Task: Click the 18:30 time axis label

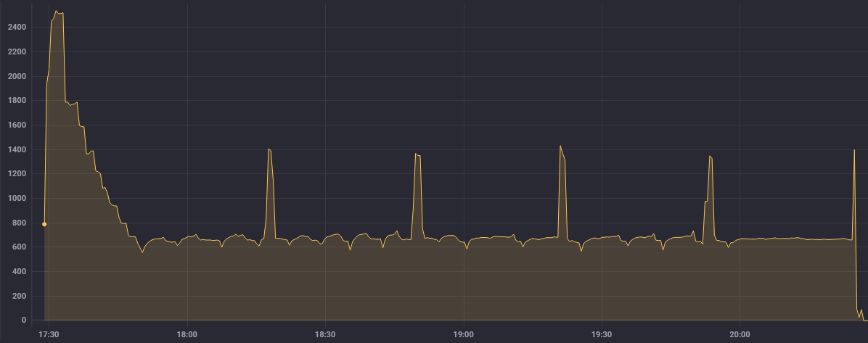Action: pyautogui.click(x=325, y=335)
